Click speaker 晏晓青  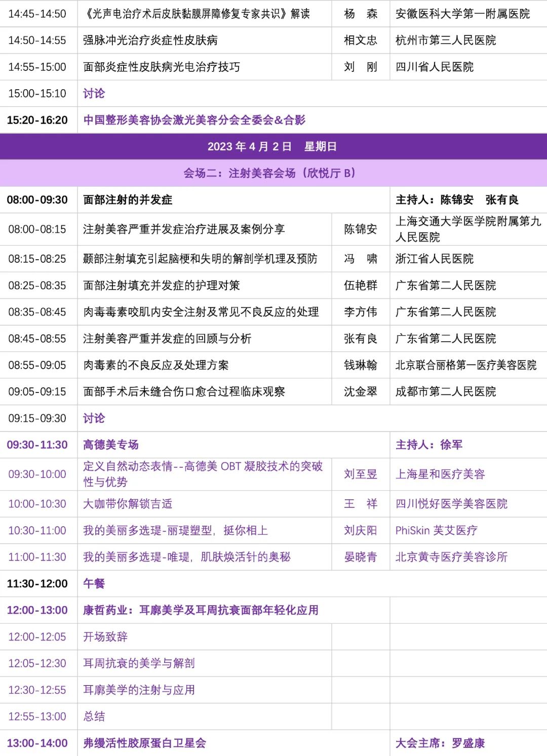tap(361, 557)
